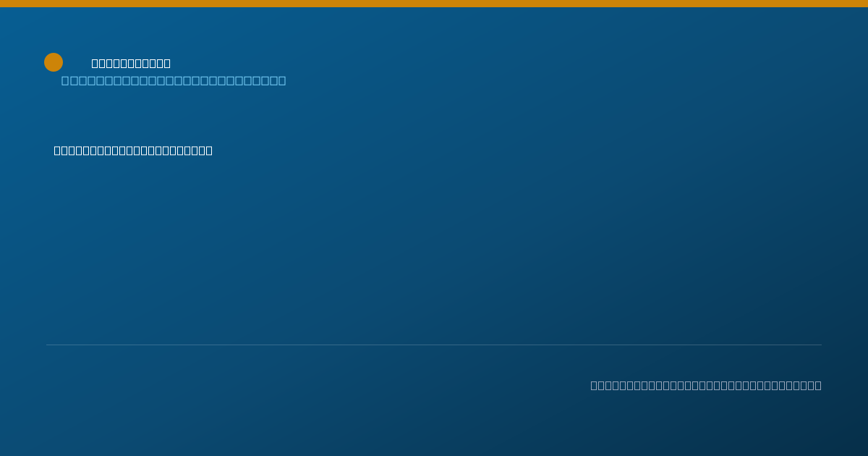Click the last character of the white heading
Screen dimensions: 868x456
coord(167,64)
